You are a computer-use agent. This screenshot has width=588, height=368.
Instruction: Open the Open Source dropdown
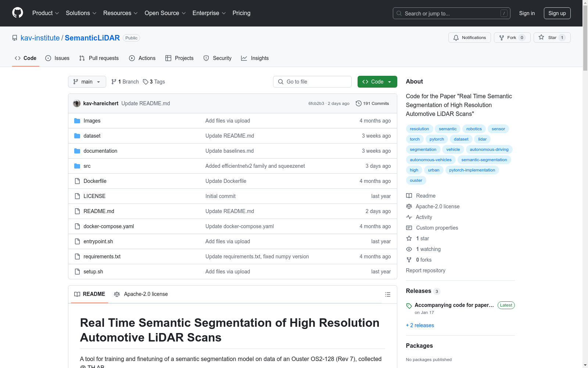click(x=165, y=13)
